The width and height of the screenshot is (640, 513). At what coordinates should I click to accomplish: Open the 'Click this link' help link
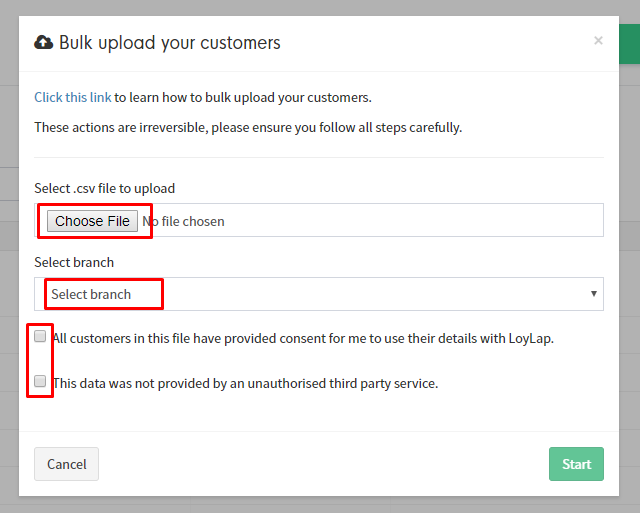[x=73, y=97]
